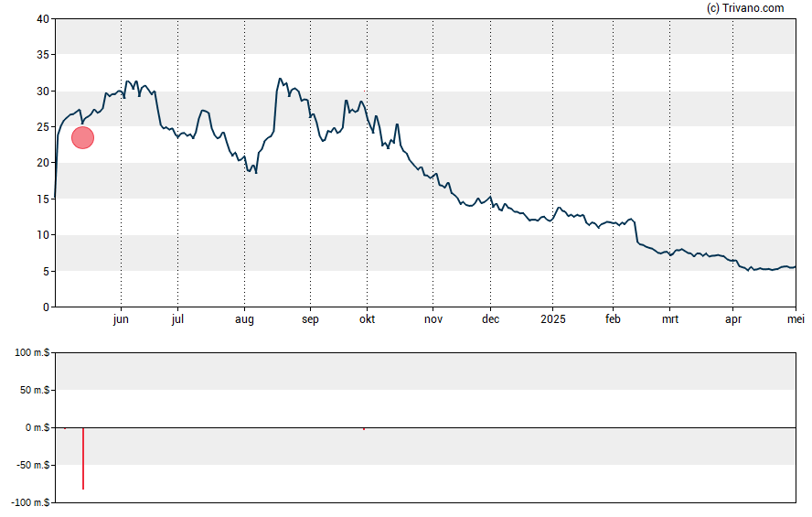Click the '30' price axis label
812x517 pixels.
pyautogui.click(x=43, y=92)
